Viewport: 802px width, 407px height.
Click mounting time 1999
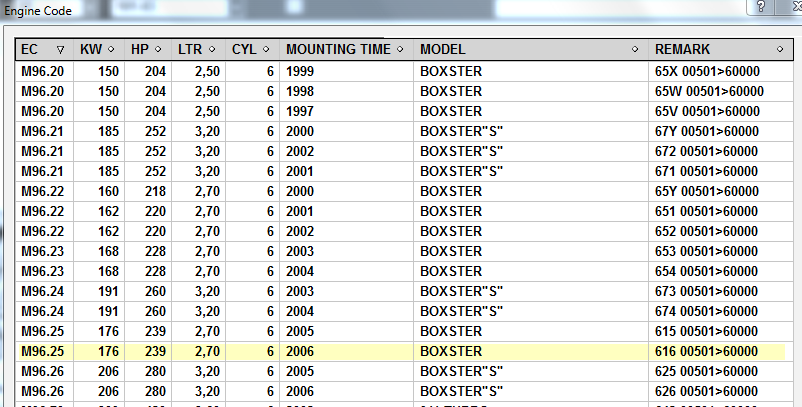point(300,71)
